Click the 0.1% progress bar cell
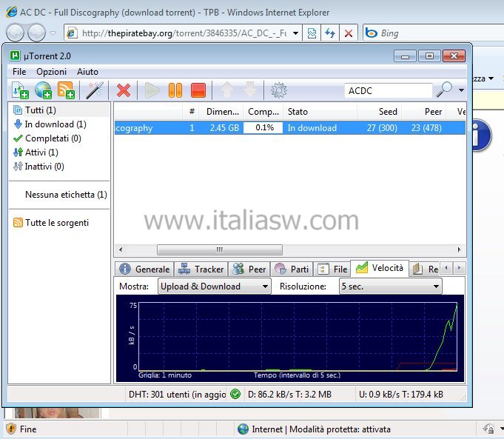The image size is (504, 439). (263, 128)
